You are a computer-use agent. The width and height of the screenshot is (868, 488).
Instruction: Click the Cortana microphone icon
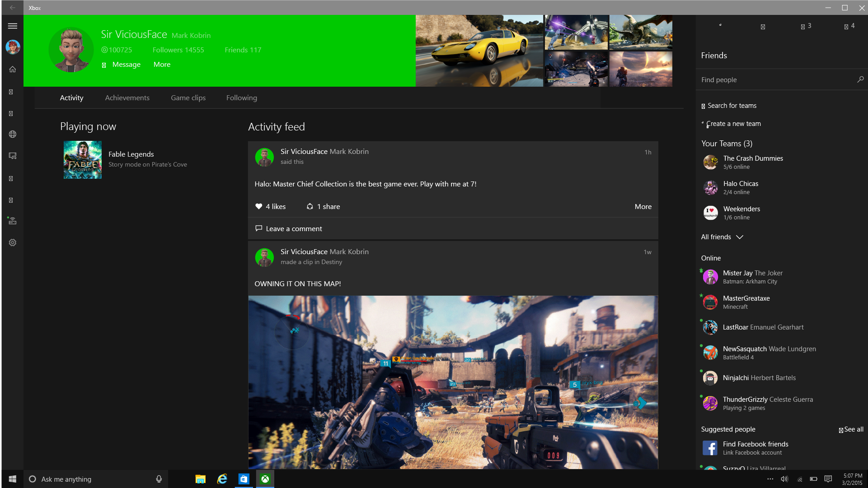pyautogui.click(x=159, y=479)
